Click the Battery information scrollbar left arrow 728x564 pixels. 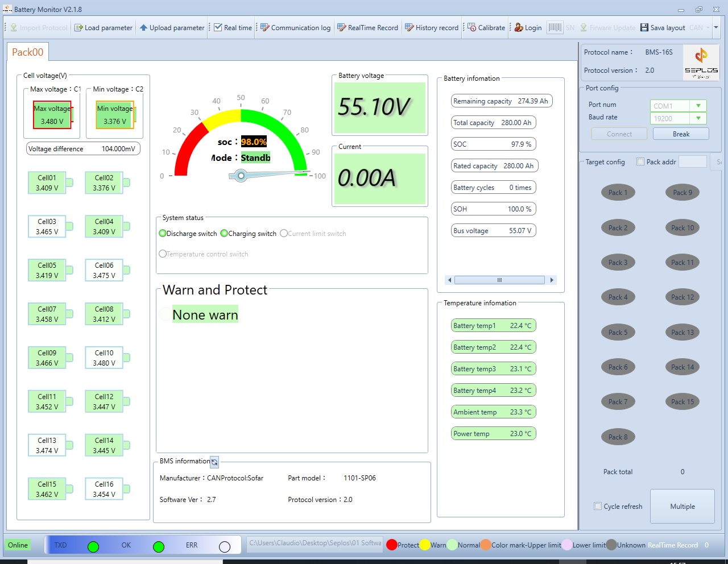point(450,280)
